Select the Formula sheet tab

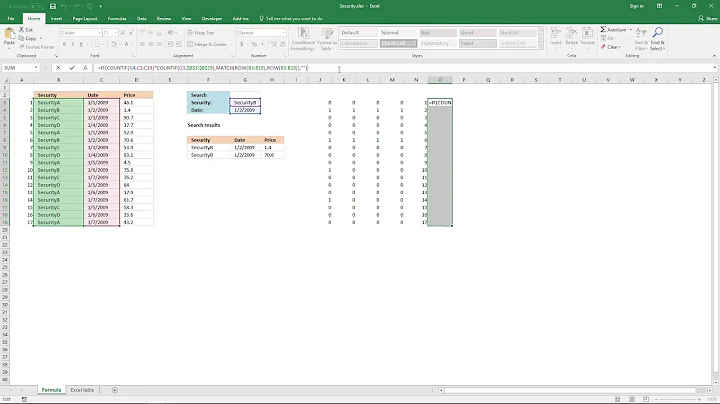[x=51, y=390]
